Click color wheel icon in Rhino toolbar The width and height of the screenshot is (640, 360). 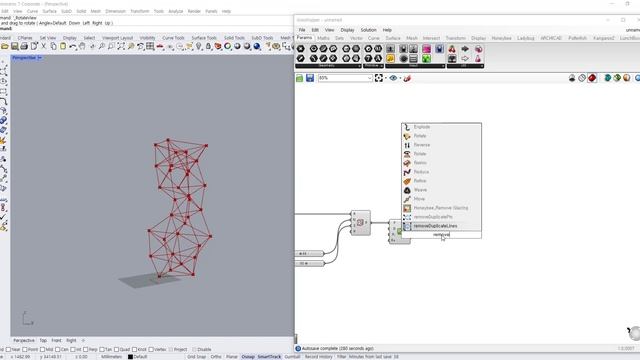(228, 47)
